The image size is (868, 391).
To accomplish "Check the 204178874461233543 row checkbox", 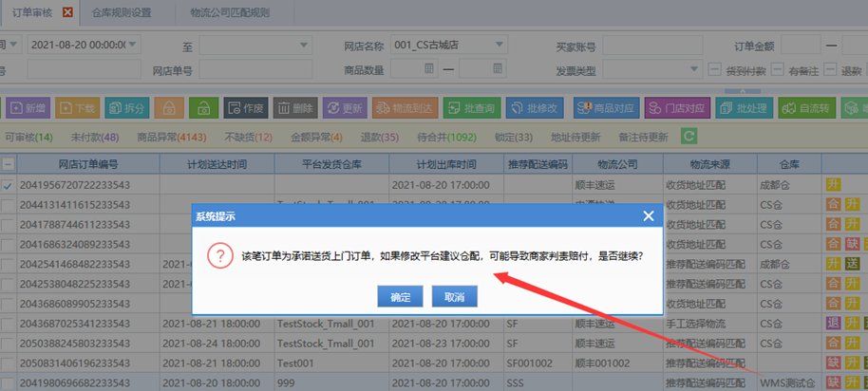I will 8,225.
